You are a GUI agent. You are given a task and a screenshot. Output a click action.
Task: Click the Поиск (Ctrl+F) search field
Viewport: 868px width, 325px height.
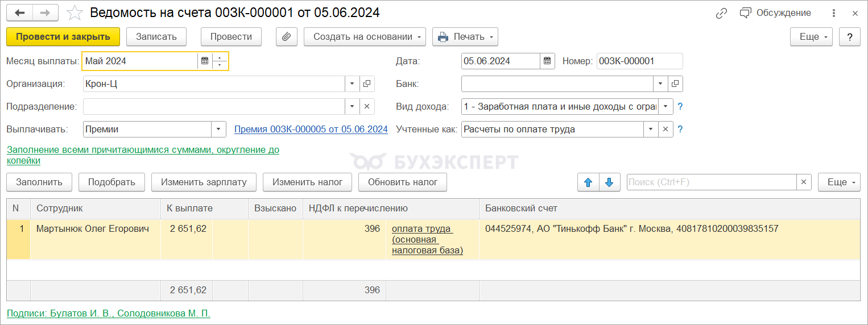click(711, 182)
